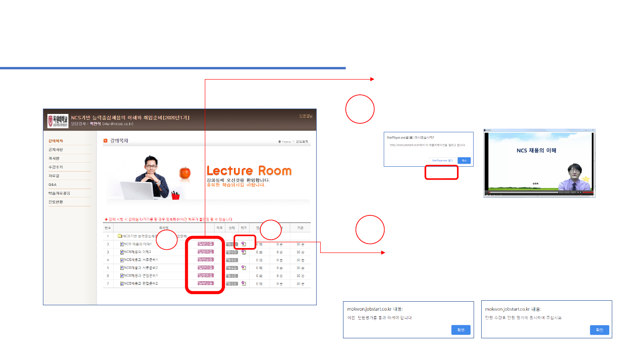Click the video player progress bar
644x362 pixels.
[x=523, y=192]
